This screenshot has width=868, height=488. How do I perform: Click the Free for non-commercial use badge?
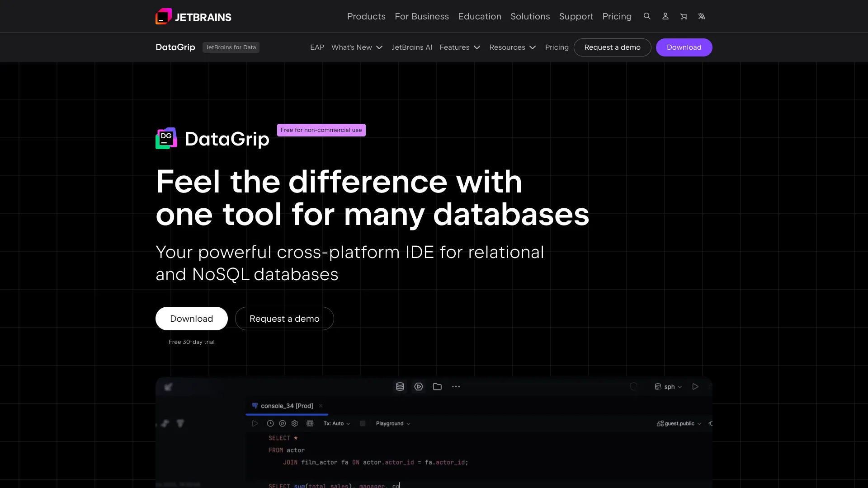321,130
